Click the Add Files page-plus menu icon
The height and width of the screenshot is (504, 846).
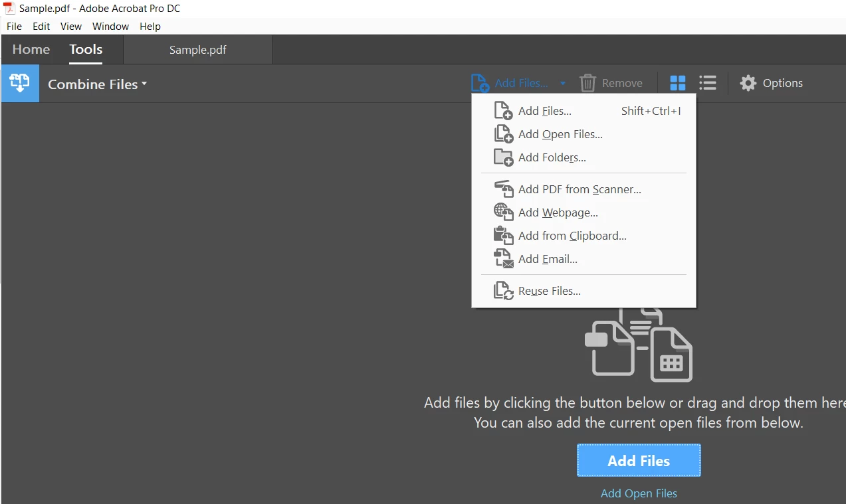click(x=503, y=111)
